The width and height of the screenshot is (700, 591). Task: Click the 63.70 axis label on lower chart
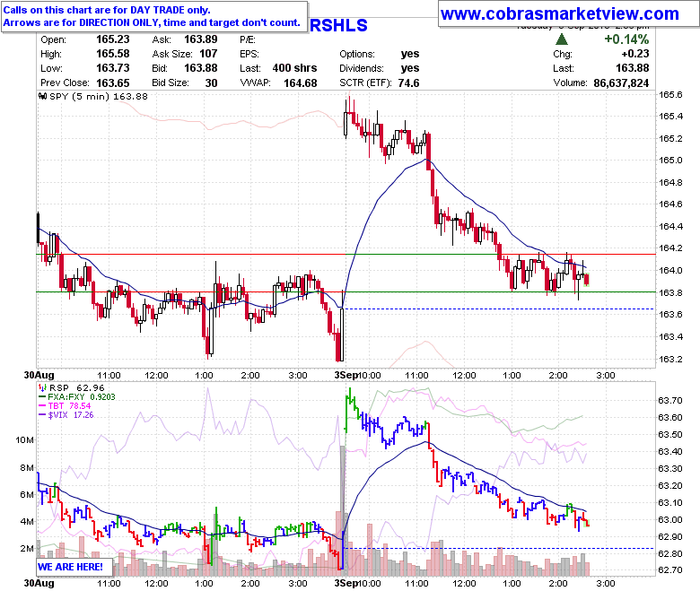[x=670, y=400]
